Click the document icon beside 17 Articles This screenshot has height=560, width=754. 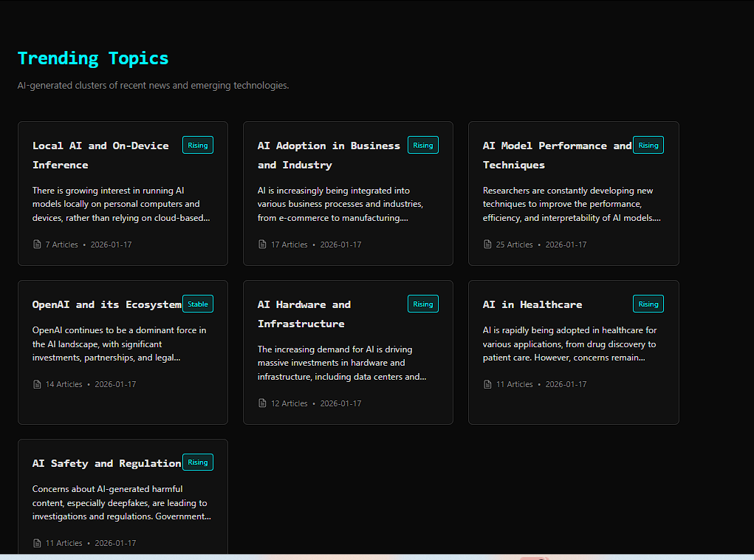pyautogui.click(x=262, y=245)
